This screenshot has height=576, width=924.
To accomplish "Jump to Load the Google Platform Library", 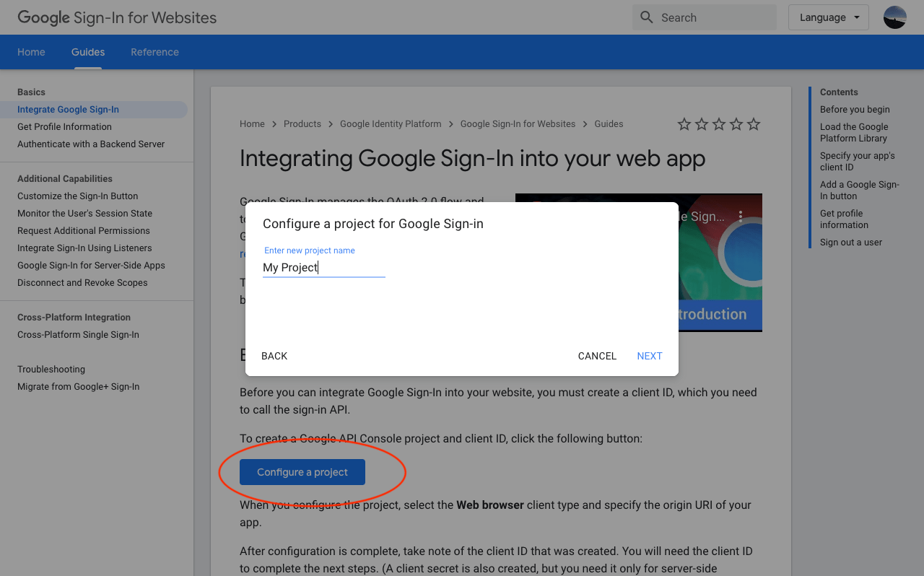I will (x=854, y=133).
